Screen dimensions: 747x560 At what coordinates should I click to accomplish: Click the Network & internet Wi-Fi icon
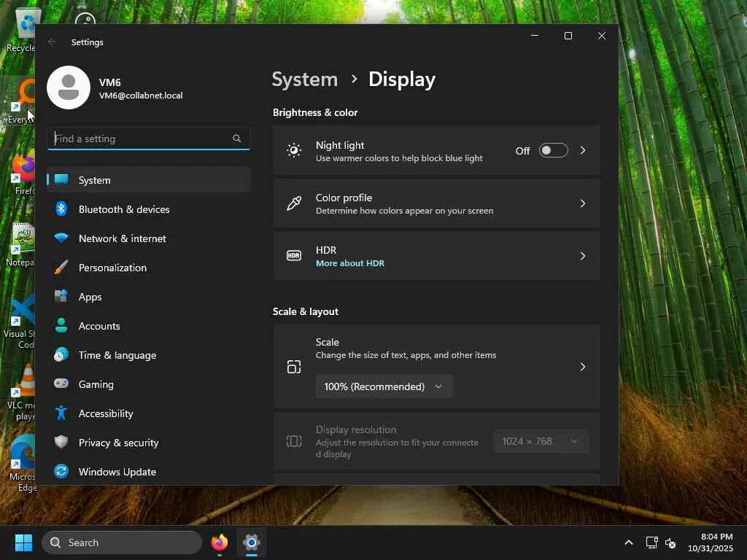[61, 238]
